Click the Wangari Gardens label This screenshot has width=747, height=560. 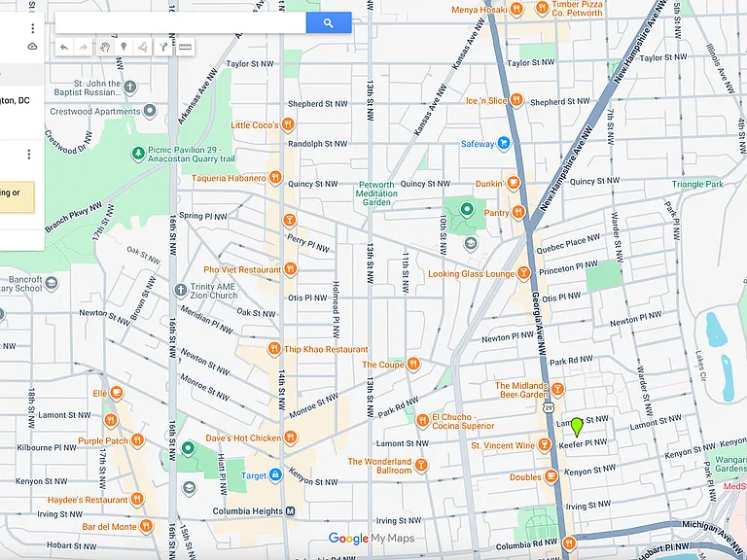pos(731,464)
